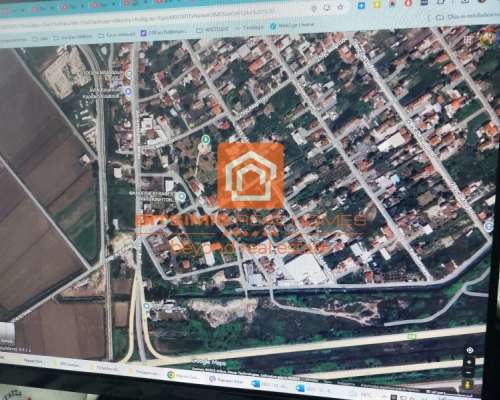This screenshot has width=500, height=400.
Task: Select the green map pin near the orange logo
Action: pyautogui.click(x=206, y=139)
